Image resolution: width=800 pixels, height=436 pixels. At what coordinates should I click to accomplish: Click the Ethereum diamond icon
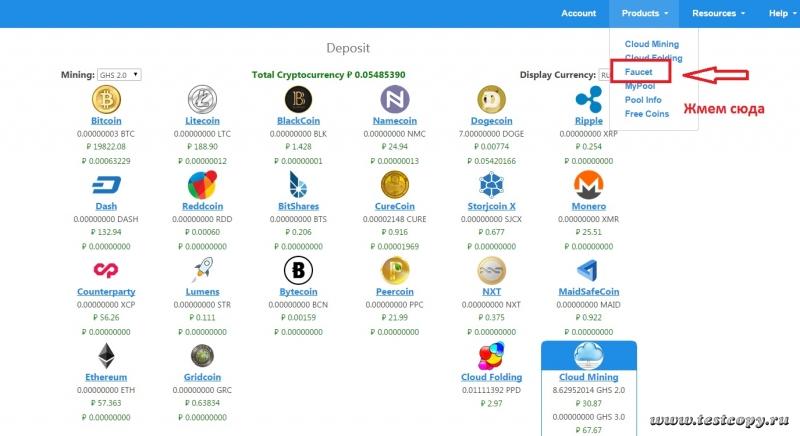click(106, 355)
